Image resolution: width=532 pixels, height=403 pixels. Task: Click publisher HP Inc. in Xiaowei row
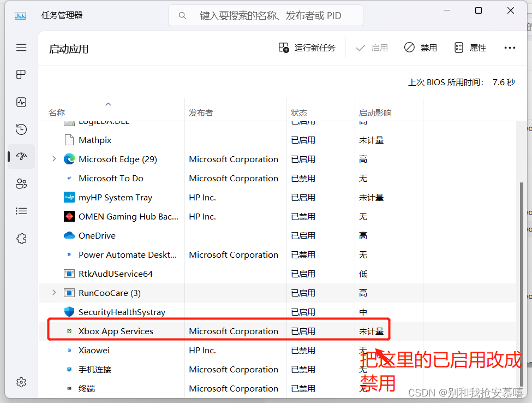[x=202, y=351]
